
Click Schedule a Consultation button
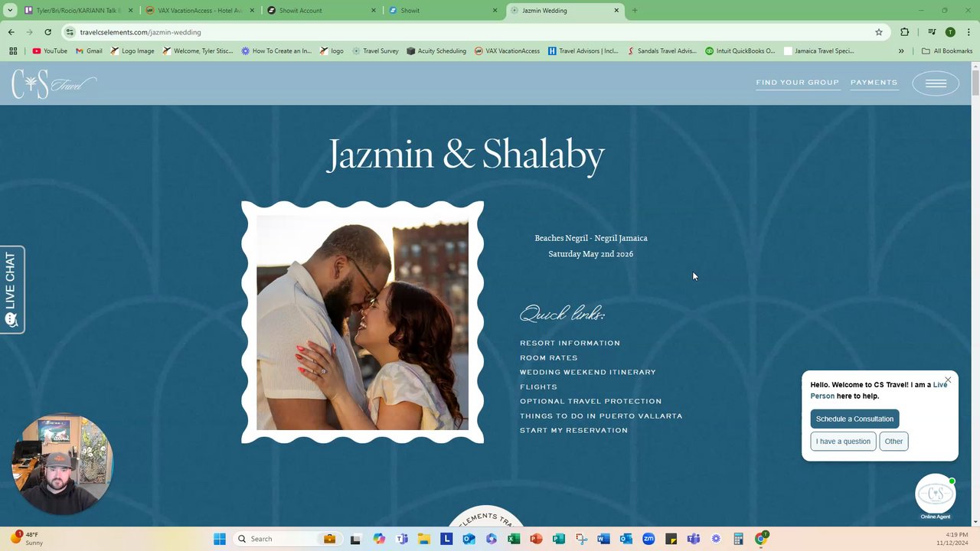pyautogui.click(x=854, y=419)
